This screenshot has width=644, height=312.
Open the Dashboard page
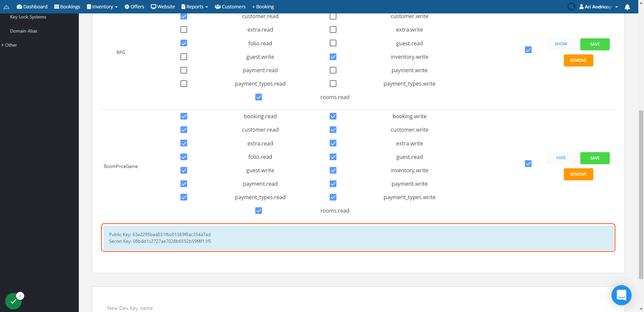tap(32, 7)
